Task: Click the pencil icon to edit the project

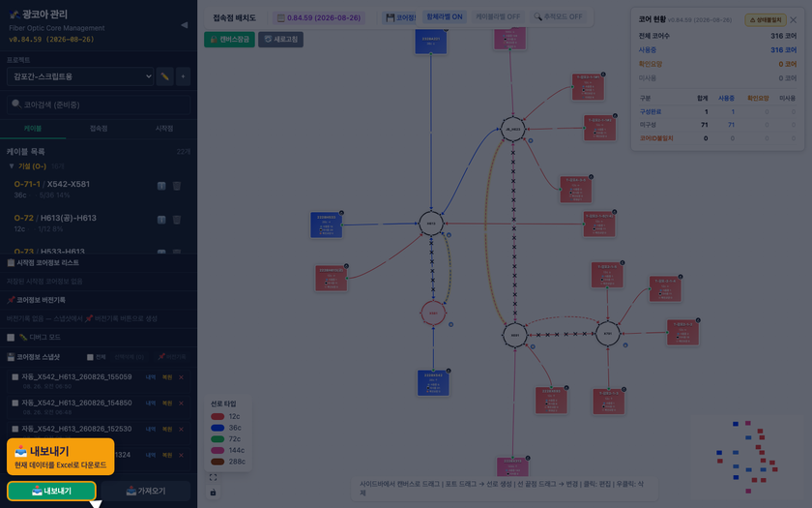Action: 164,76
